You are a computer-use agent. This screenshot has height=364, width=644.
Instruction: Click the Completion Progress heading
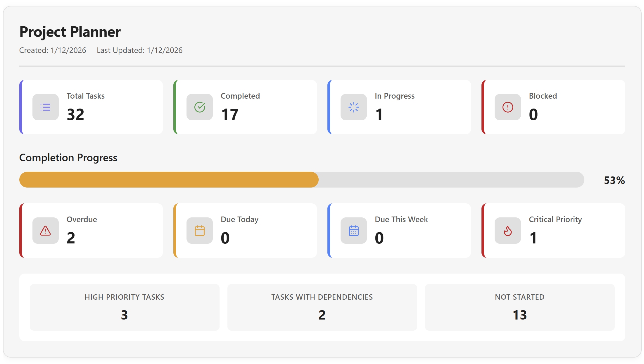coord(68,158)
